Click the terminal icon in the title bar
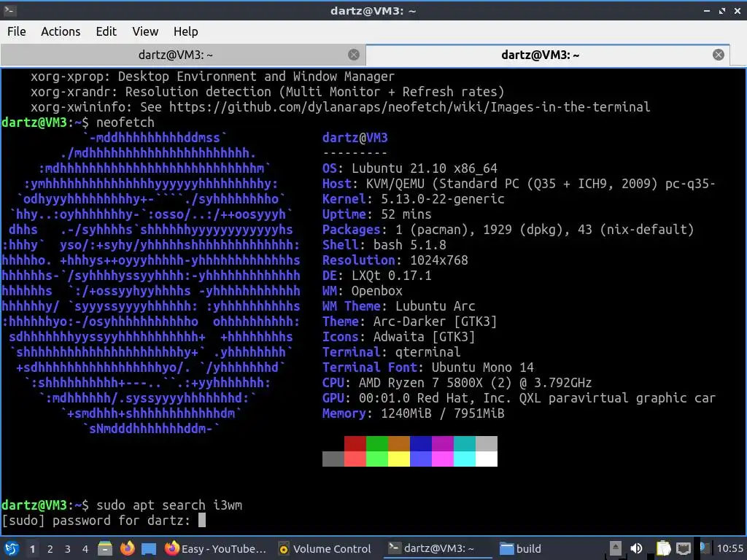This screenshot has height=560, width=747. click(x=10, y=10)
